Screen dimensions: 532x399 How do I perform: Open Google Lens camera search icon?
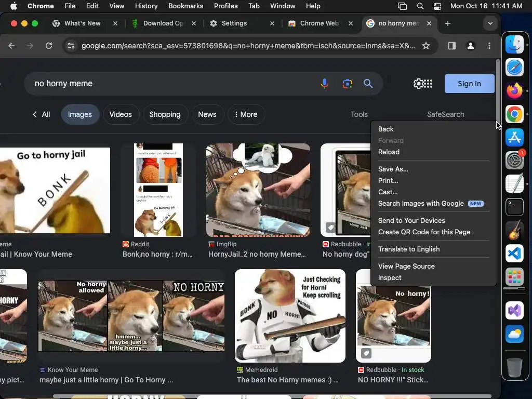[348, 84]
